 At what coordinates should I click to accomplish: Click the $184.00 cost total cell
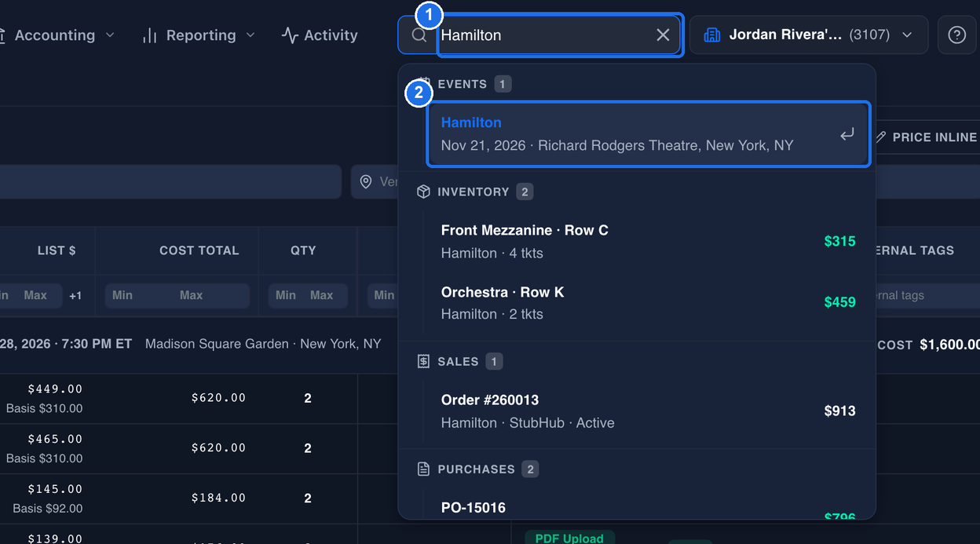(x=218, y=498)
